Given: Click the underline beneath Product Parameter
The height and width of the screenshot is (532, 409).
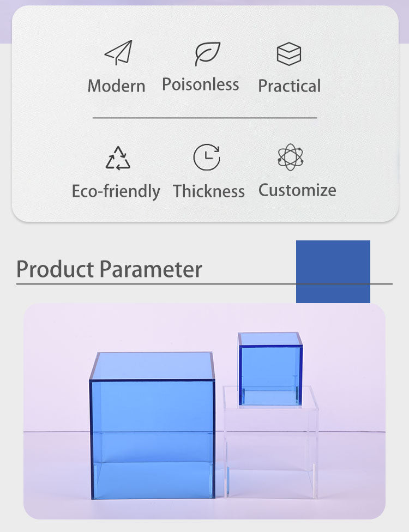Looking at the screenshot, I should tap(153, 284).
